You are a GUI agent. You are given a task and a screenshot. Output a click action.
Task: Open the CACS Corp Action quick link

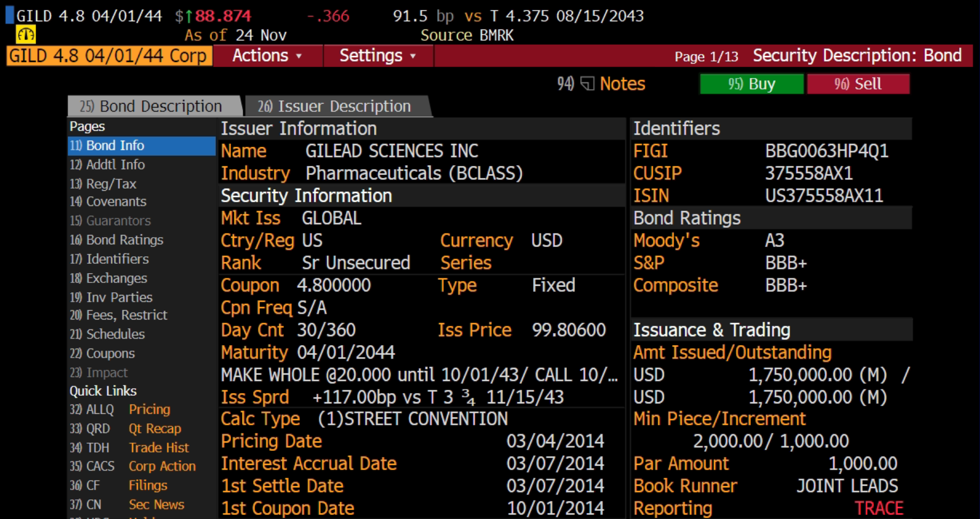point(132,466)
